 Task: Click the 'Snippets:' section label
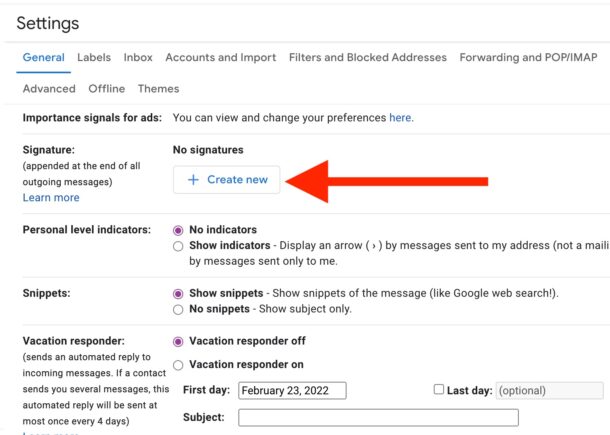click(46, 293)
